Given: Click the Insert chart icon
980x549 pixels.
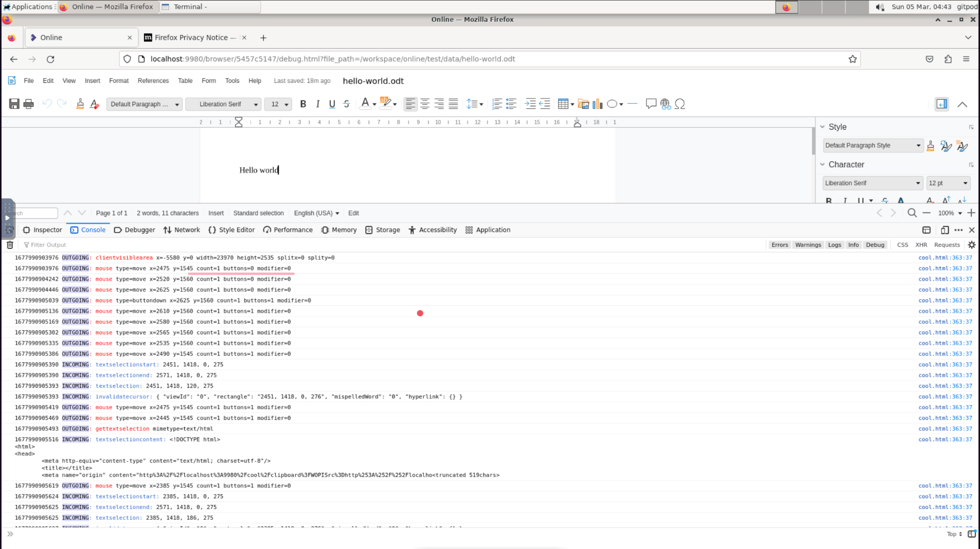Looking at the screenshot, I should pyautogui.click(x=597, y=104).
